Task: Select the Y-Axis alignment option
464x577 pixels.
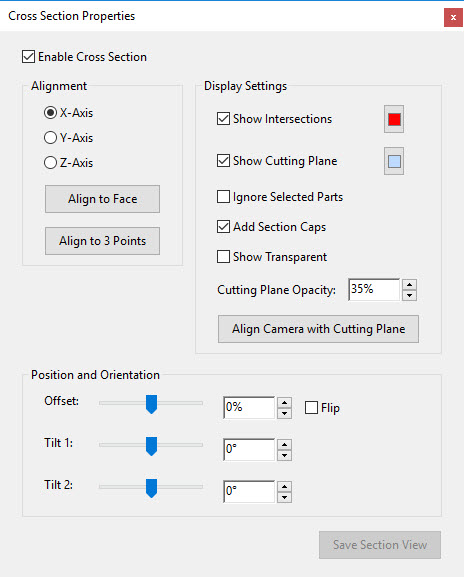Action: pos(50,138)
